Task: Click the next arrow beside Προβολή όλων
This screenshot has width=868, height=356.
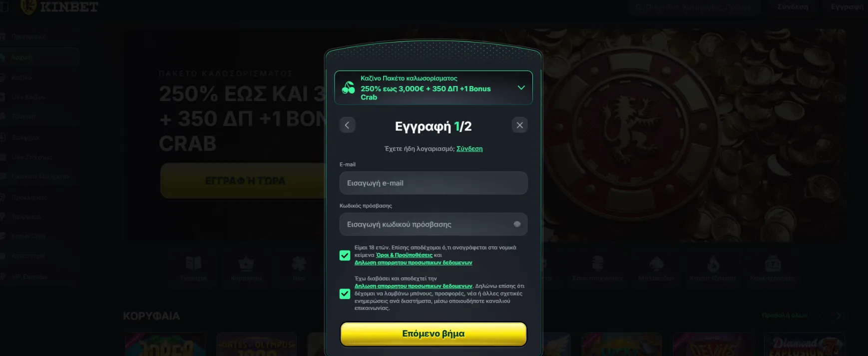Action: (x=839, y=315)
